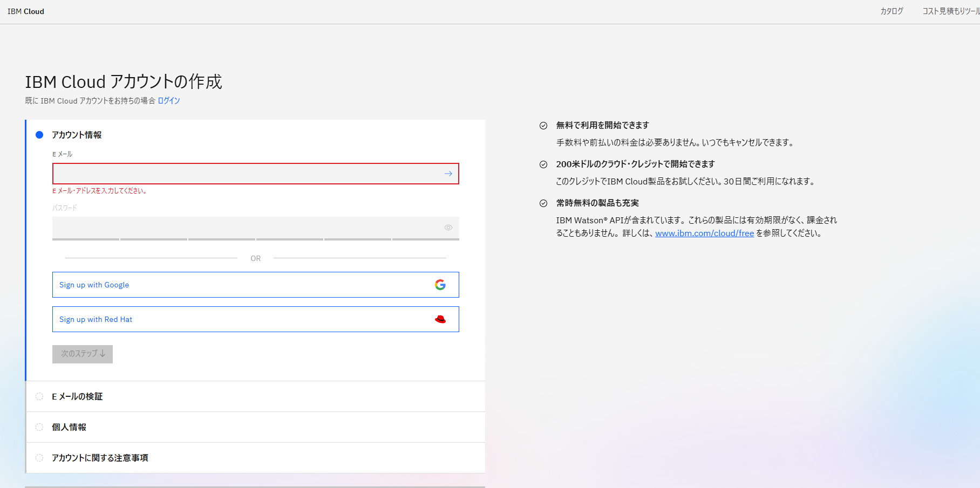
Task: Click the Google logo icon
Action: tap(440, 285)
